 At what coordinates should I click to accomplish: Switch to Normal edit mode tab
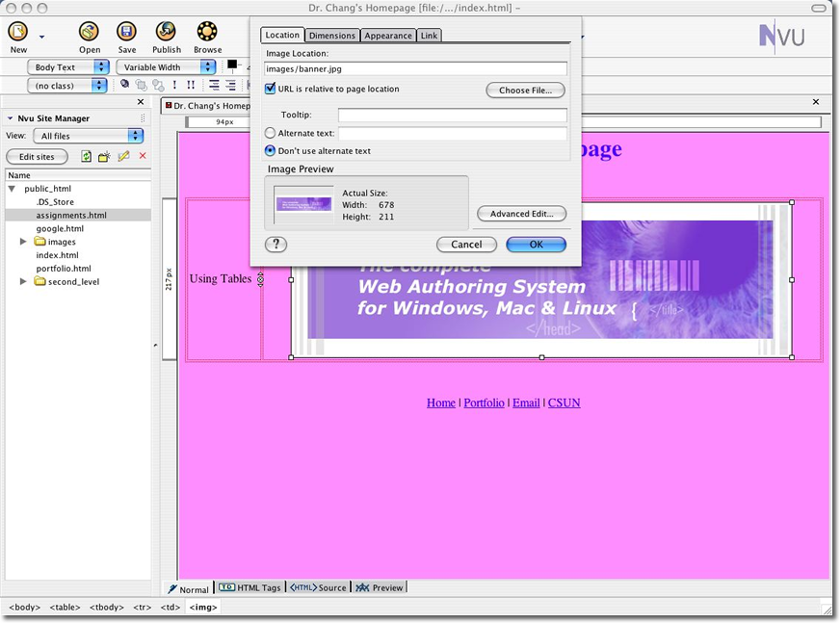(x=189, y=588)
